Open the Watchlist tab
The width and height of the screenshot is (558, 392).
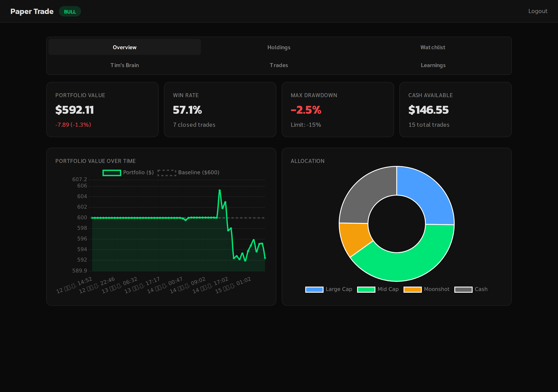[x=433, y=47]
